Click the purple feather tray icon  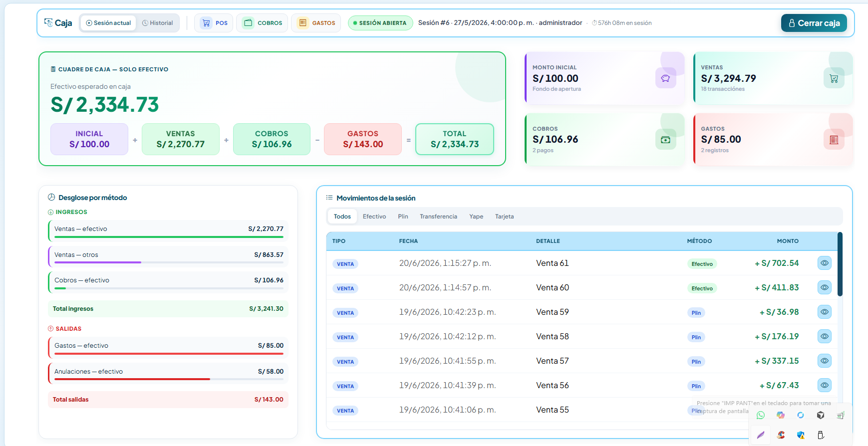pos(761,435)
